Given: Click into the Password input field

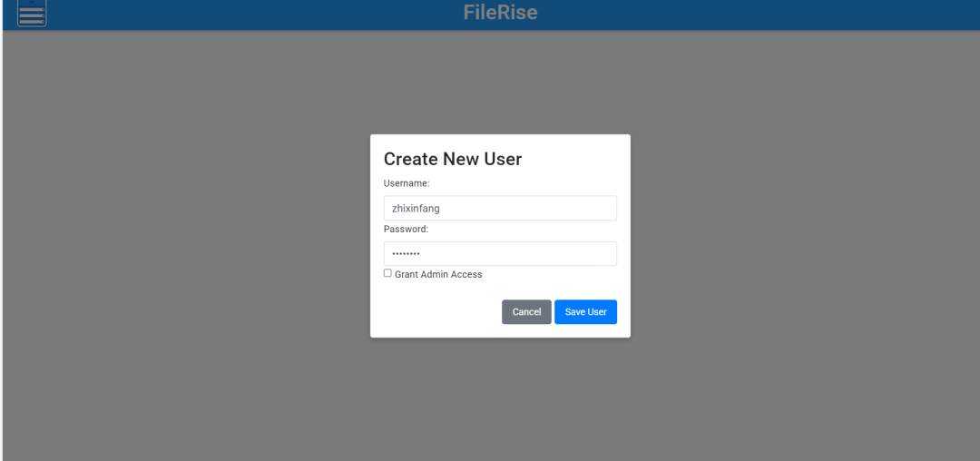Looking at the screenshot, I should pyautogui.click(x=500, y=253).
